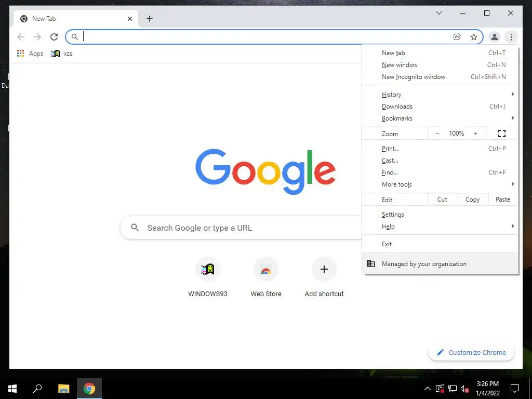
Task: Click Chrome icon in taskbar
Action: [89, 389]
